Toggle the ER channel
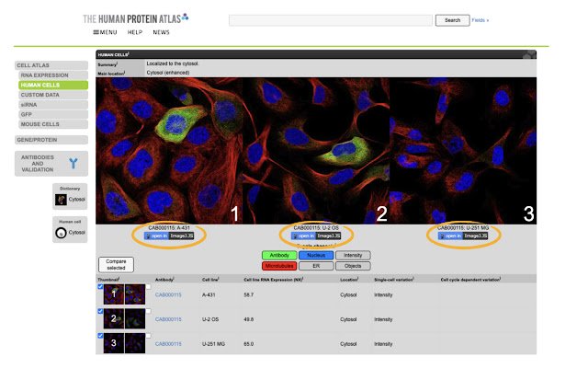This screenshot has width=588, height=368. (316, 266)
